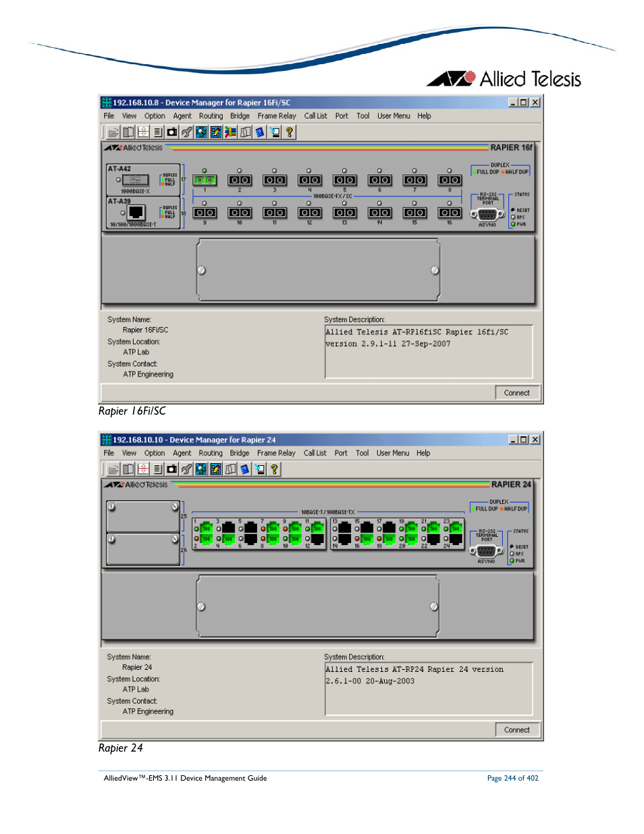Click the AT-A39 RJ45 uplink port

tap(136, 213)
